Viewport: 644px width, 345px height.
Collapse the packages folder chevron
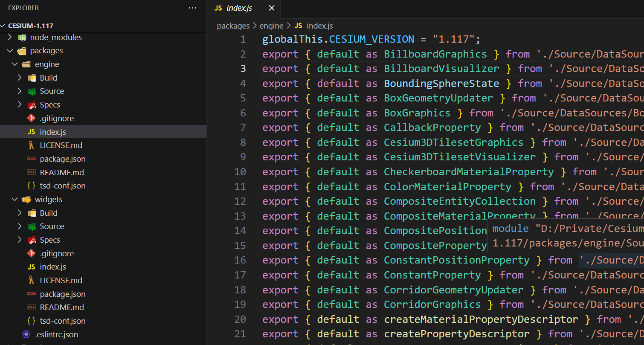(10, 51)
